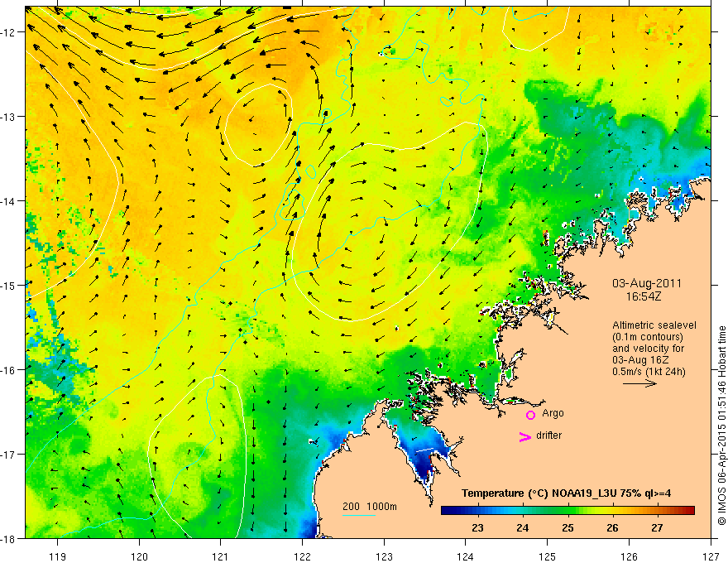Image resolution: width=728 pixels, height=563 pixels.
Task: Click the magenta drifter arrowhead symbol
Action: click(x=525, y=436)
